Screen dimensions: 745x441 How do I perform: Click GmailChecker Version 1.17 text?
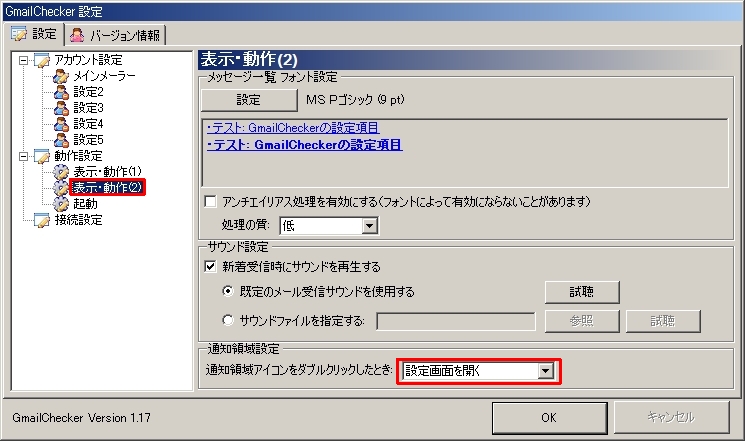tap(82, 418)
